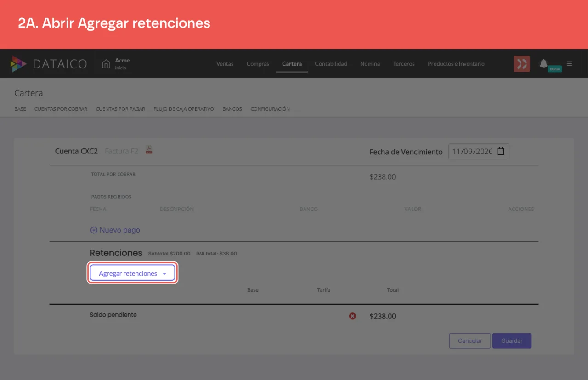Open the calendar picker icon
Image resolution: width=588 pixels, height=380 pixels.
[501, 151]
